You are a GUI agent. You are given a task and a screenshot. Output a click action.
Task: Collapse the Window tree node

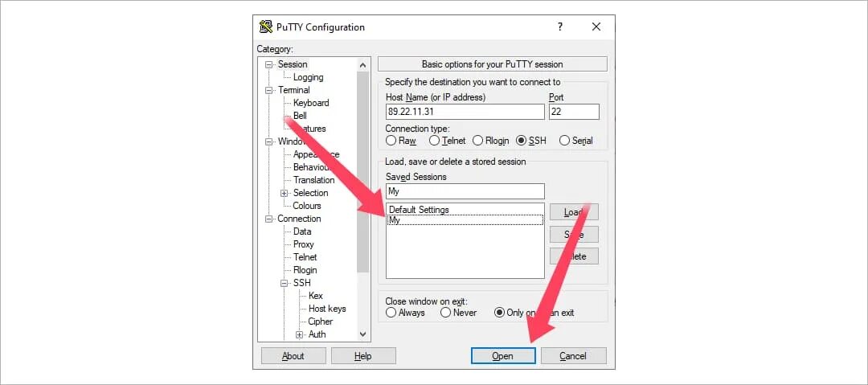click(x=269, y=141)
